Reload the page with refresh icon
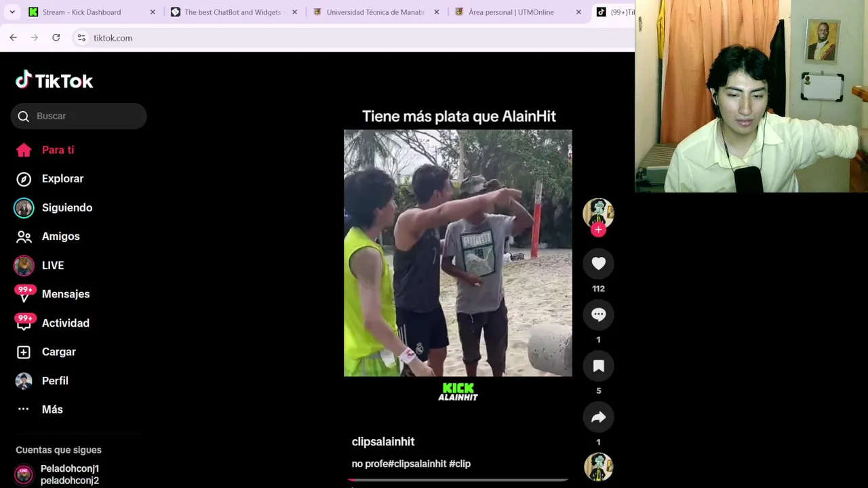 tap(56, 38)
